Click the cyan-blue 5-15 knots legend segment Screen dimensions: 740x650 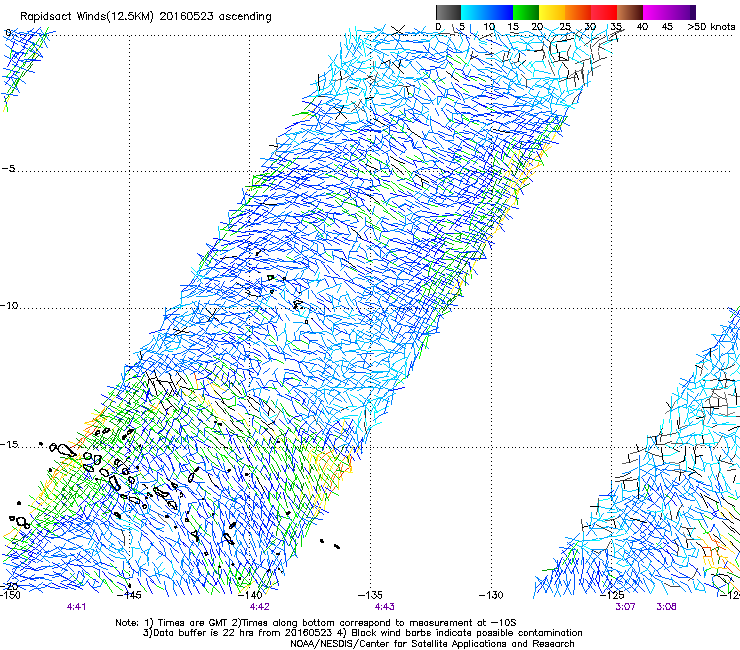point(487,12)
